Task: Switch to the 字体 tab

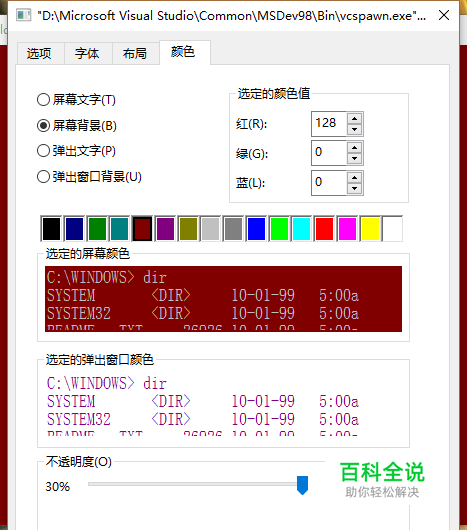Action: (x=88, y=53)
